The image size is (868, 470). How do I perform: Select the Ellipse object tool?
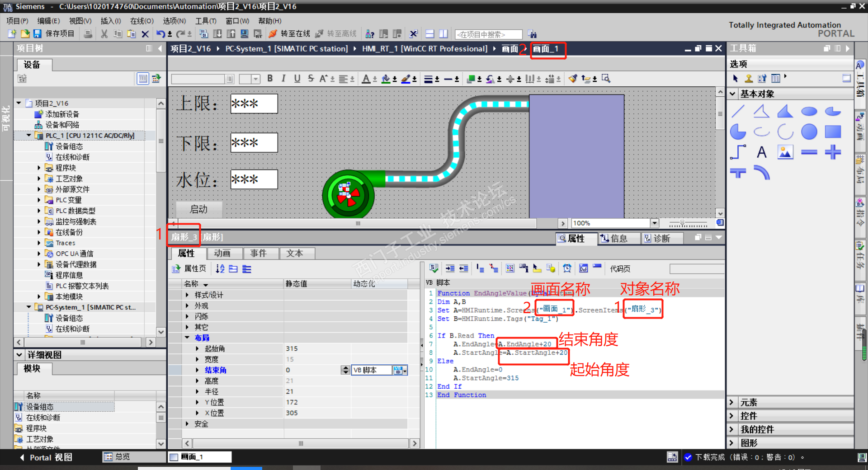[x=809, y=111]
